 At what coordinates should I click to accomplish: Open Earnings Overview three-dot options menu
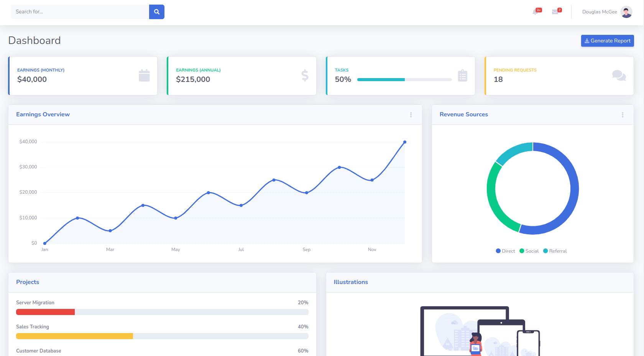coord(411,115)
